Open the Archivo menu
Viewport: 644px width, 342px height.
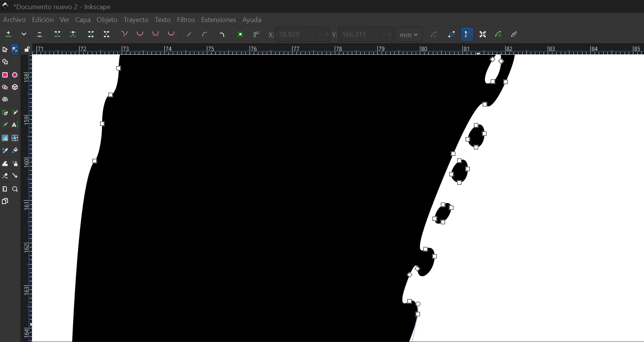pos(14,20)
